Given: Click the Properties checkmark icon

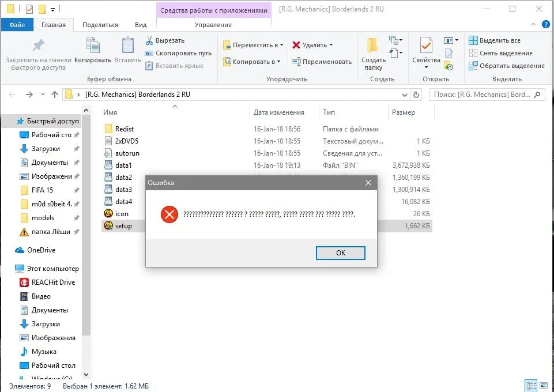Looking at the screenshot, I should click(426, 46).
